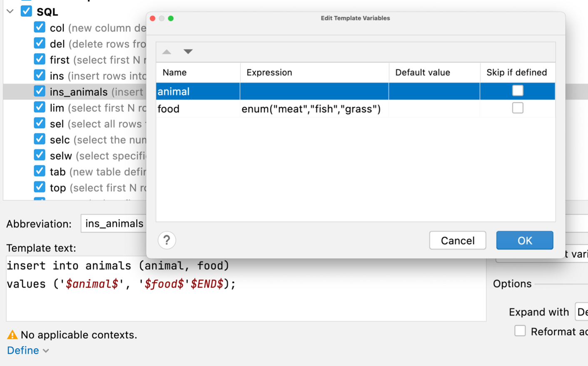Click the Default value cell for animal
588x366 pixels.
[x=434, y=91]
